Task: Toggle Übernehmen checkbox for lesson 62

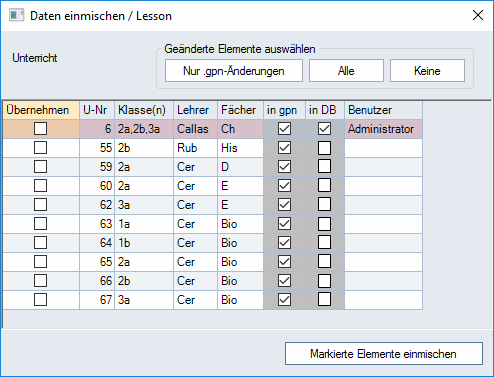Action: (x=40, y=205)
